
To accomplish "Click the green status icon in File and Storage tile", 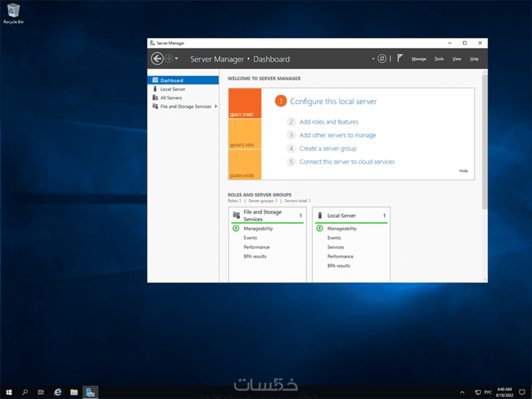I will (236, 228).
